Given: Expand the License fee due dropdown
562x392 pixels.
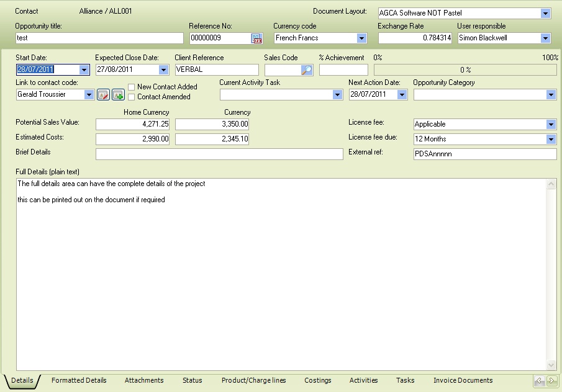Looking at the screenshot, I should click(551, 139).
